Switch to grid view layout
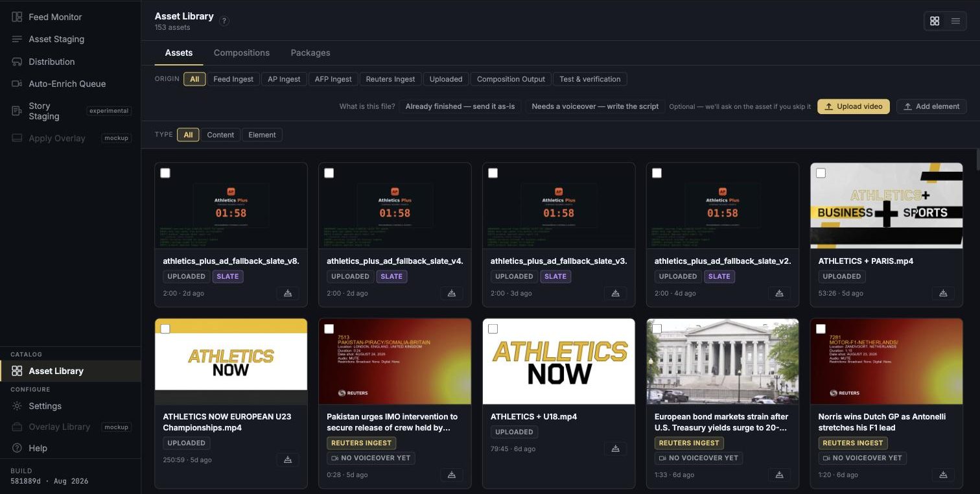Screen dimensions: 980x494 pyautogui.click(x=935, y=21)
